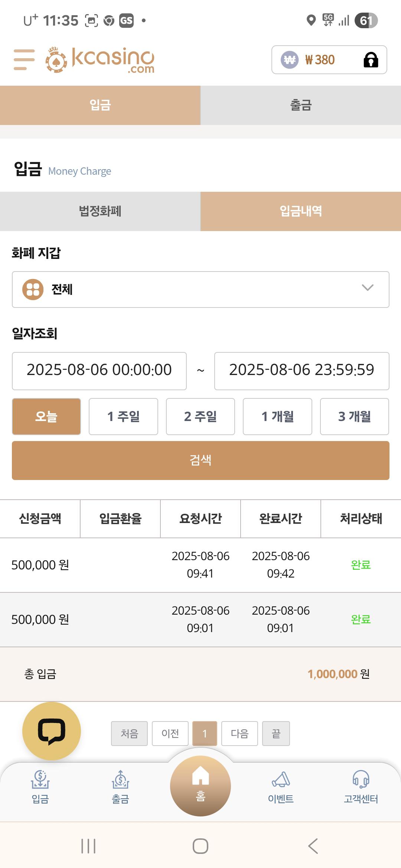
Task: Open the live chat bubble
Action: (x=52, y=731)
